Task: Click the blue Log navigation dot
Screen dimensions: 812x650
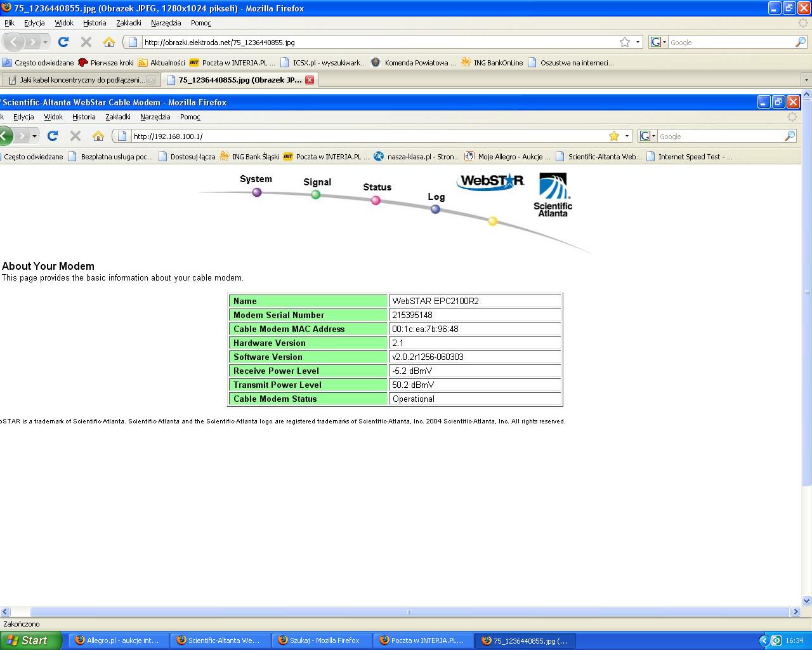Action: click(436, 209)
